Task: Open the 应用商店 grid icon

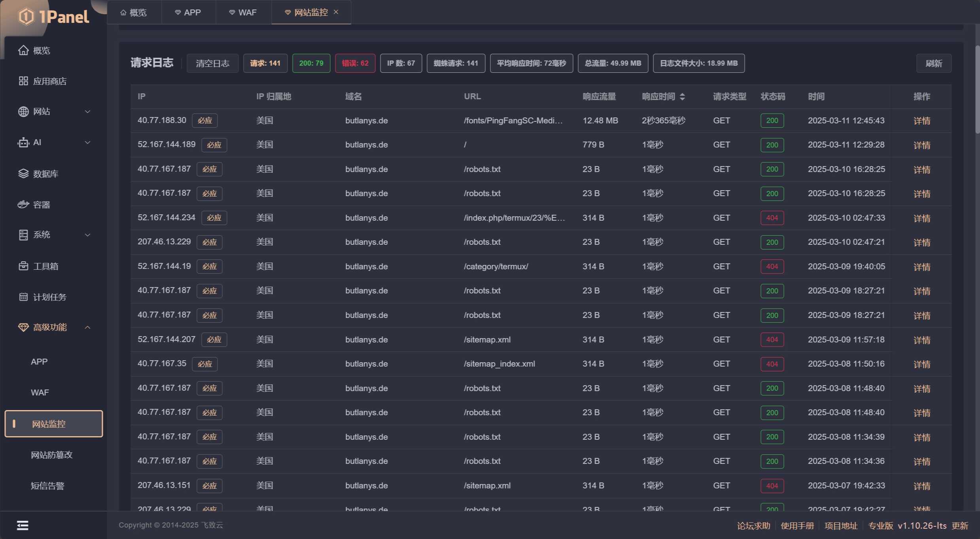Action: click(x=23, y=81)
